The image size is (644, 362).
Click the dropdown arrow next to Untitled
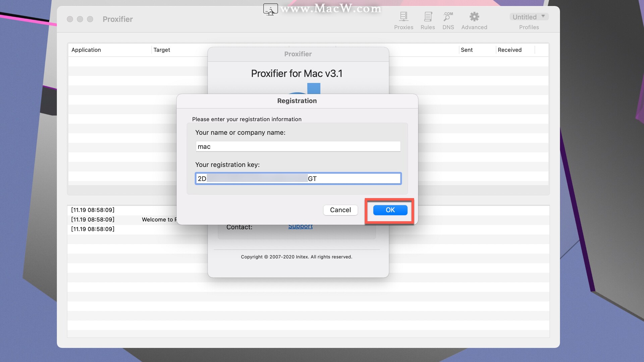click(543, 16)
